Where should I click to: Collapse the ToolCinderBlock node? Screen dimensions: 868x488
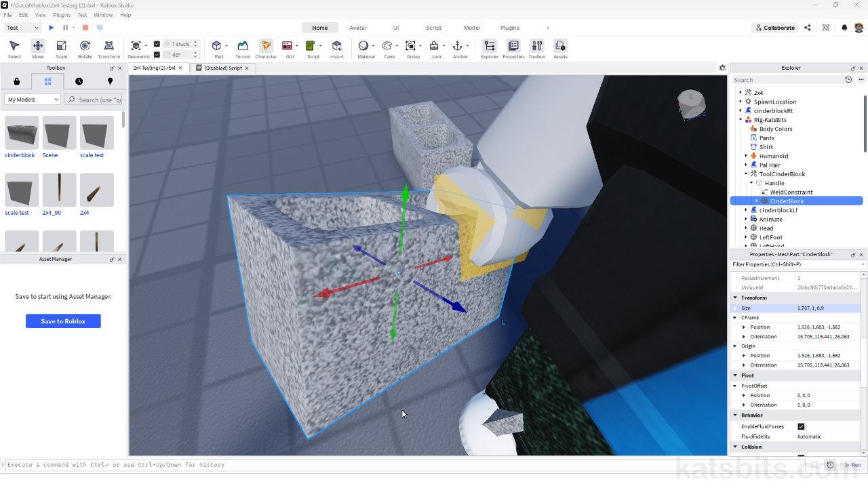[746, 174]
